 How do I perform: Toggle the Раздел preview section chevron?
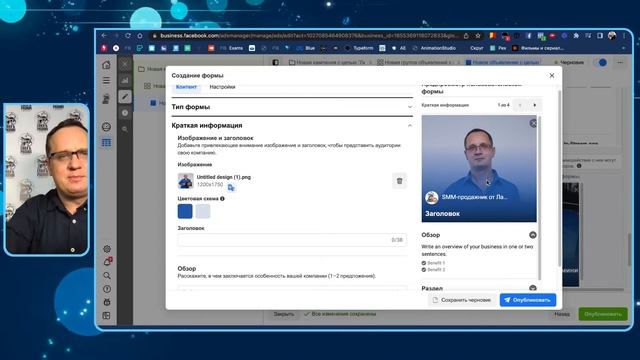point(533,288)
